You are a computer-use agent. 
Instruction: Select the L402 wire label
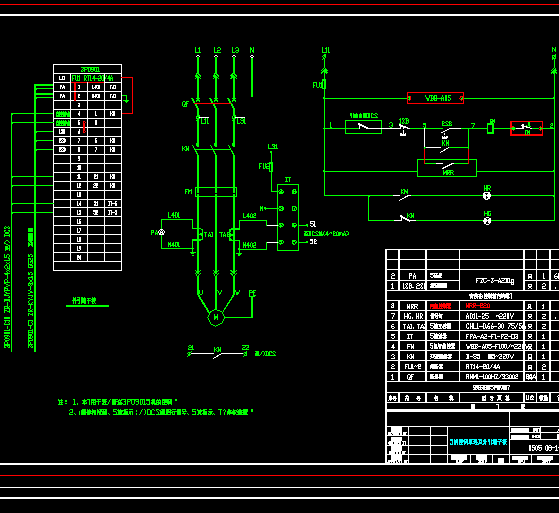[250, 216]
